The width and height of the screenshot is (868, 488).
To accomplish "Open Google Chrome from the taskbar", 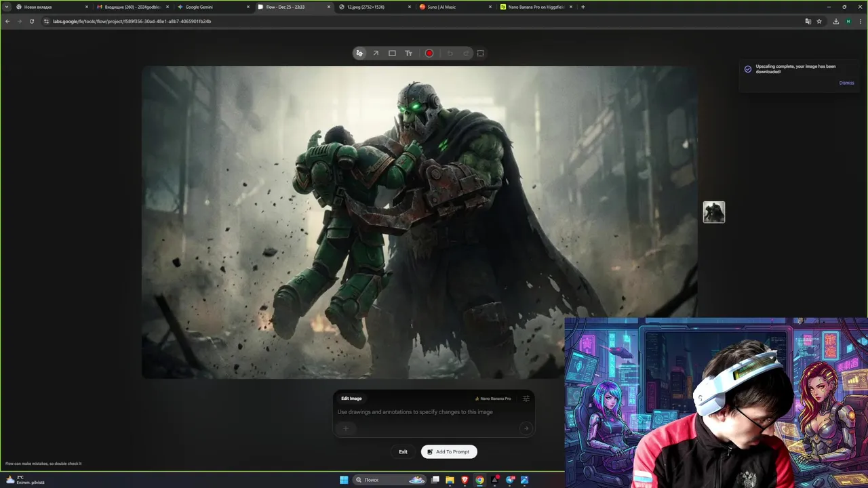I will (x=479, y=480).
